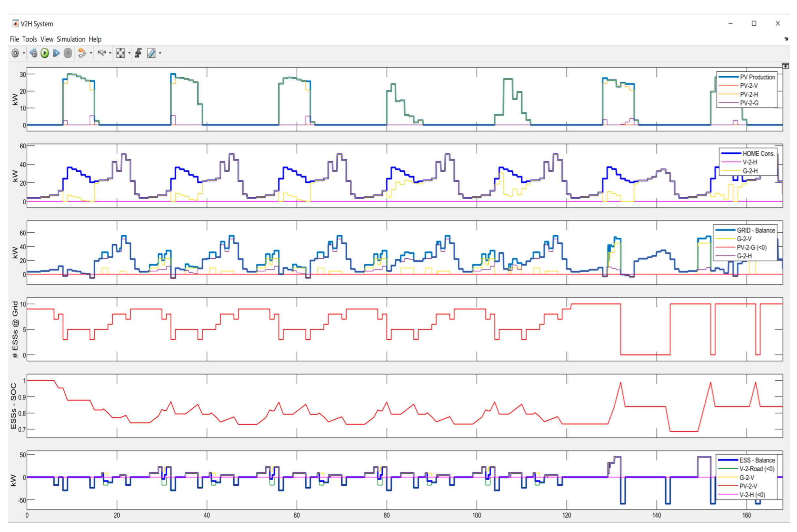The height and width of the screenshot is (532, 797).
Task: Click the gray Stop simulation icon
Action: (x=68, y=53)
